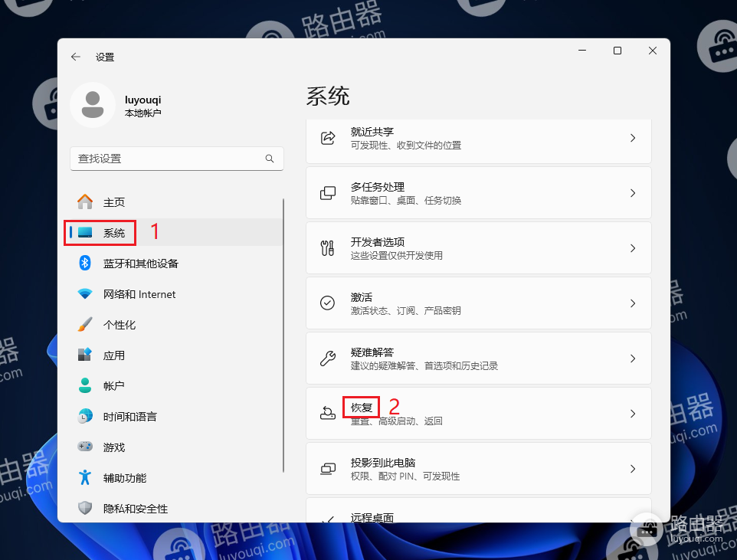Screen dimensions: 737x560
Task: Click the luyouqi user avatar
Action: 93,105
